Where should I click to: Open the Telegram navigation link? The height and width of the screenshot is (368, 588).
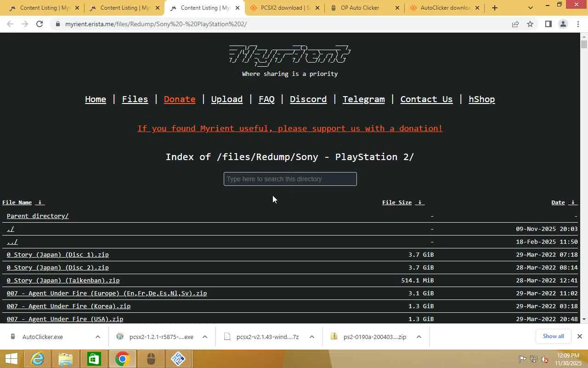tap(364, 99)
